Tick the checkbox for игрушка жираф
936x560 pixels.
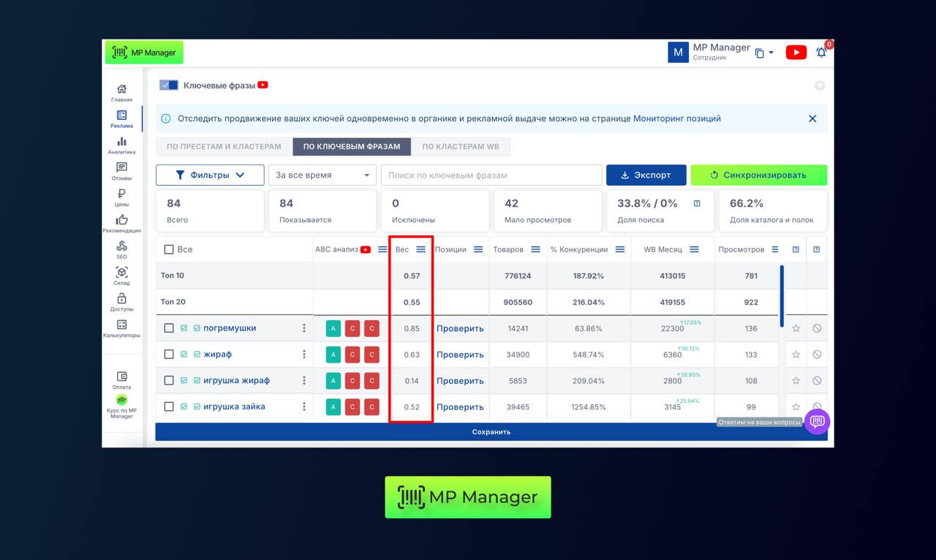[169, 380]
